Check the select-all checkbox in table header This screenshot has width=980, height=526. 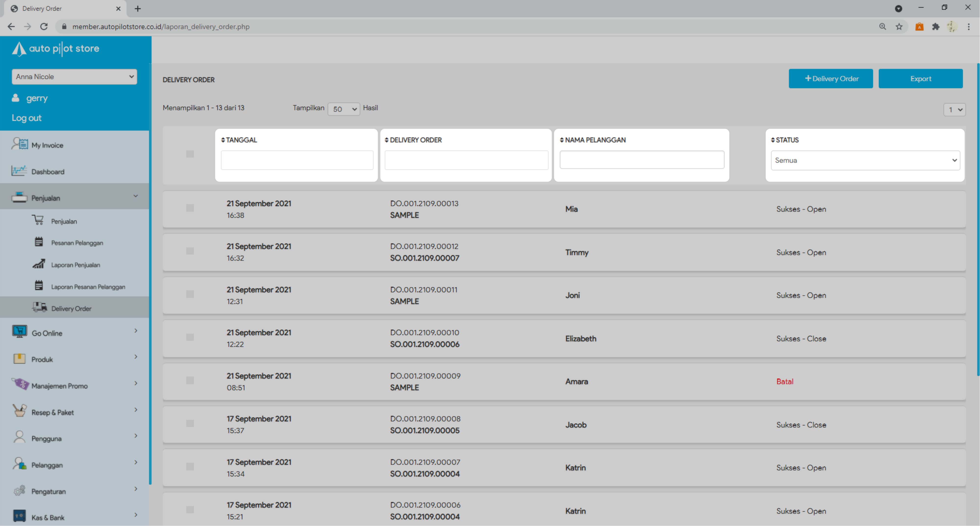[190, 154]
